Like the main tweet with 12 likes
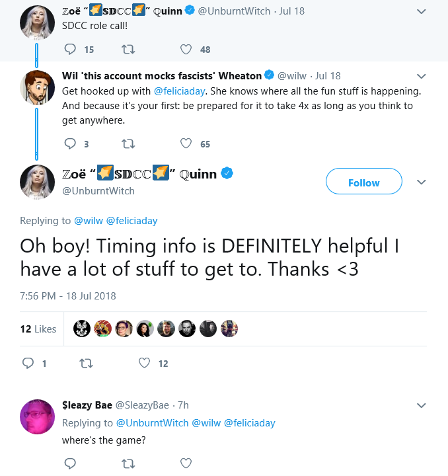448x476 pixels. point(144,363)
